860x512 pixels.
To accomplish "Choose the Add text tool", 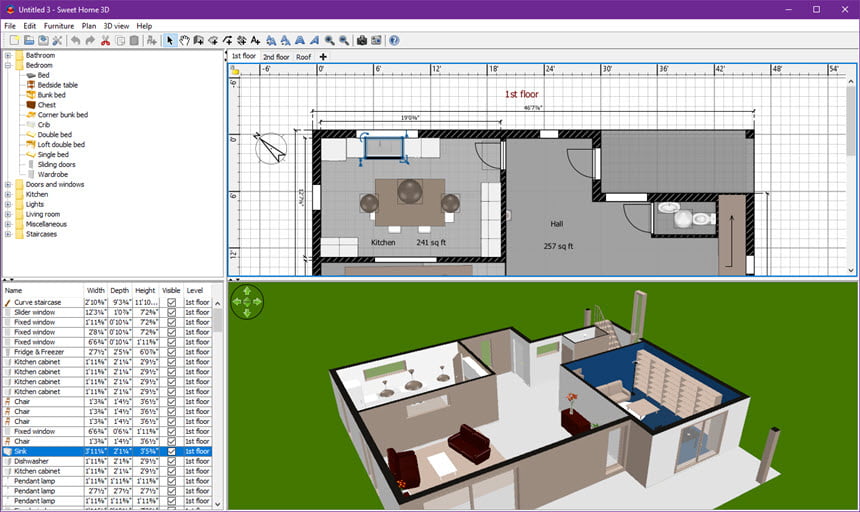I will [x=256, y=40].
